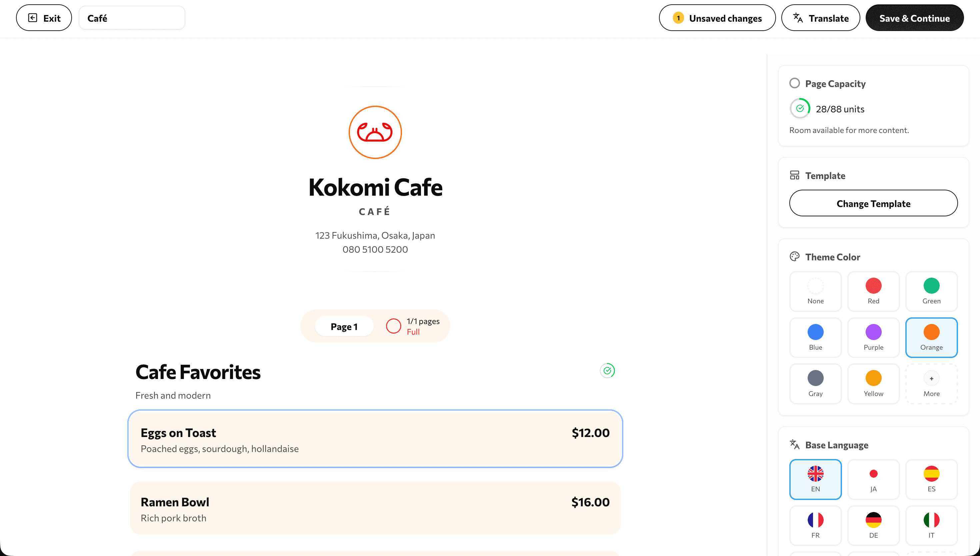Click the Kokomi Cafe crab logo
This screenshot has height=556, width=980.
point(375,132)
